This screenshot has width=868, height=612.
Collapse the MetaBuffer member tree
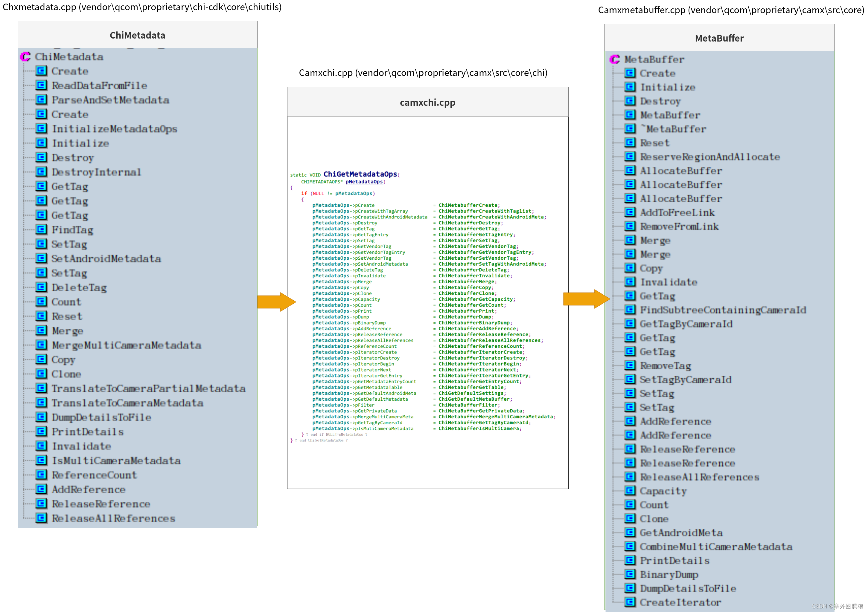click(x=614, y=59)
